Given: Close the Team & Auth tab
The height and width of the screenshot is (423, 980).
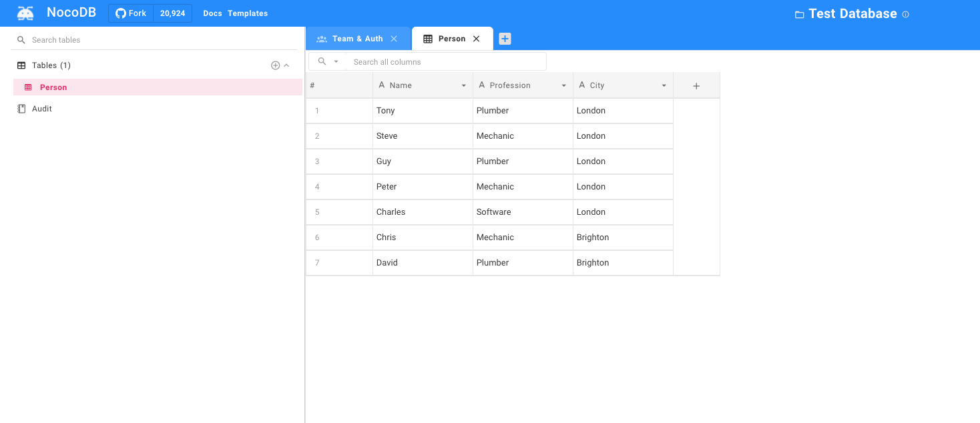Looking at the screenshot, I should (x=394, y=39).
